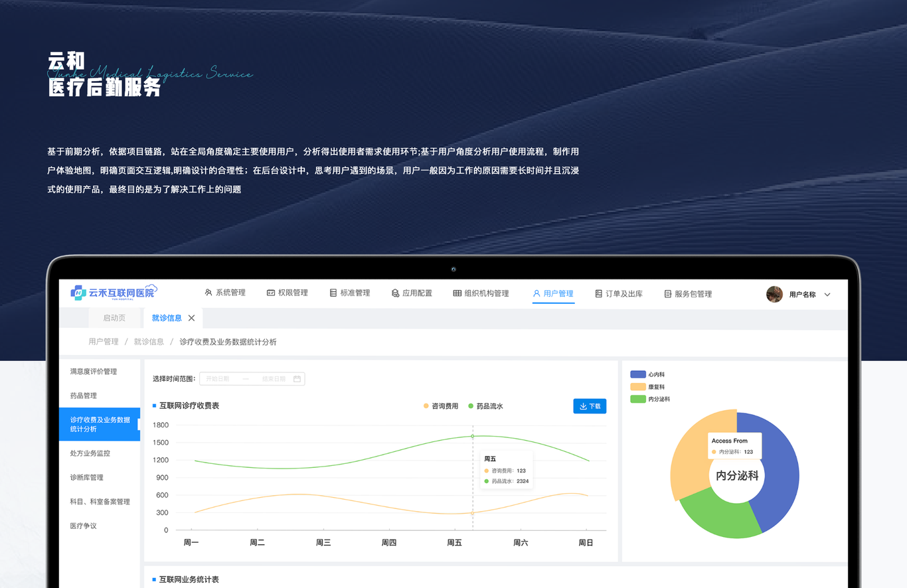Click the 权限管理 menu icon
907x588 pixels.
(x=271, y=293)
